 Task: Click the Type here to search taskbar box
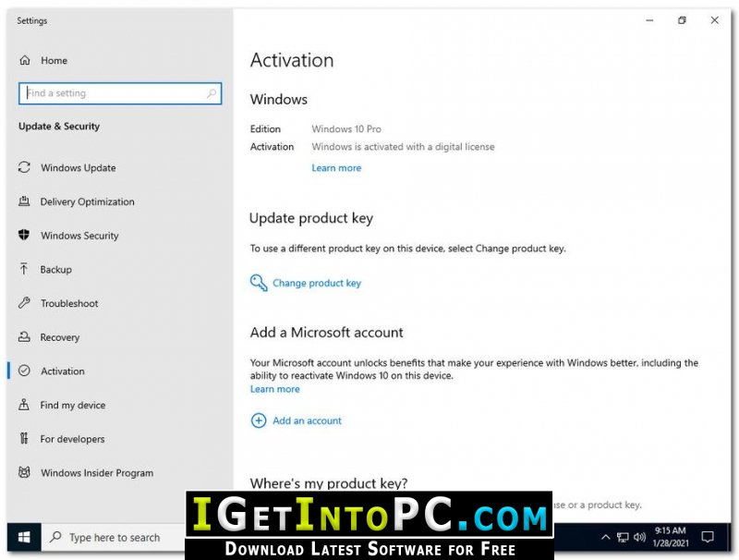(x=115, y=537)
